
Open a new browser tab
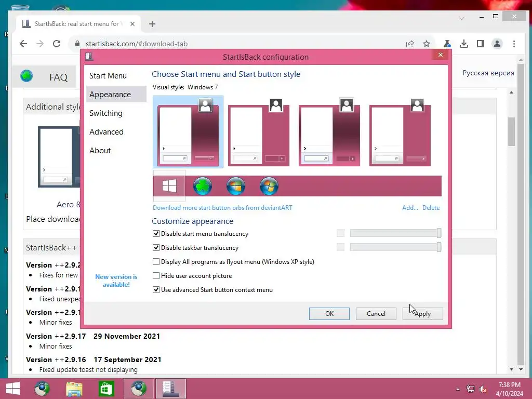point(152,24)
